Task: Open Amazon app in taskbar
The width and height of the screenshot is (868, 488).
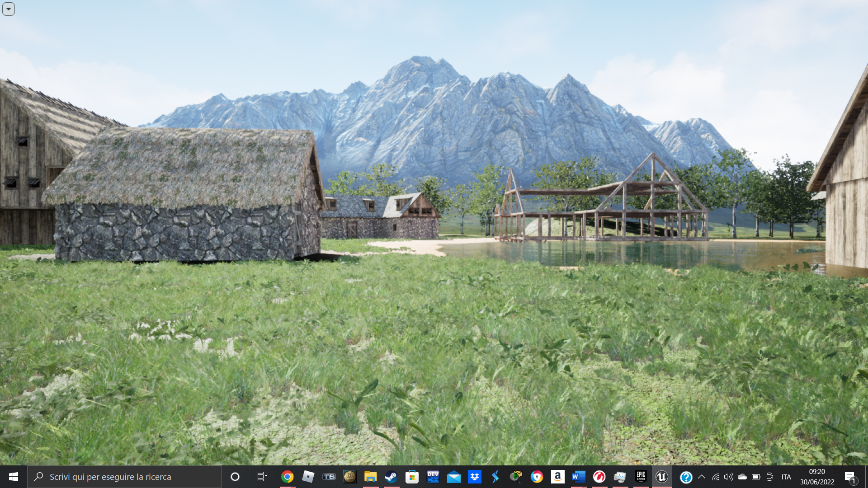Action: click(557, 477)
